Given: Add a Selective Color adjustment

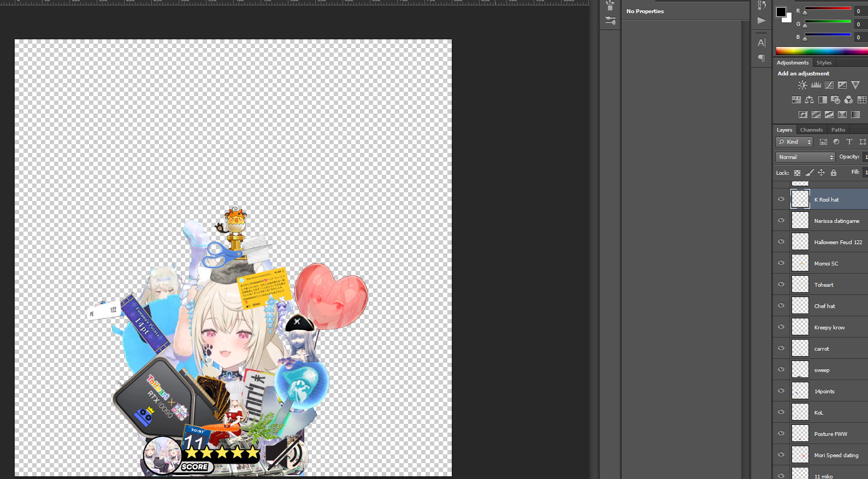Looking at the screenshot, I should pyautogui.click(x=842, y=115).
